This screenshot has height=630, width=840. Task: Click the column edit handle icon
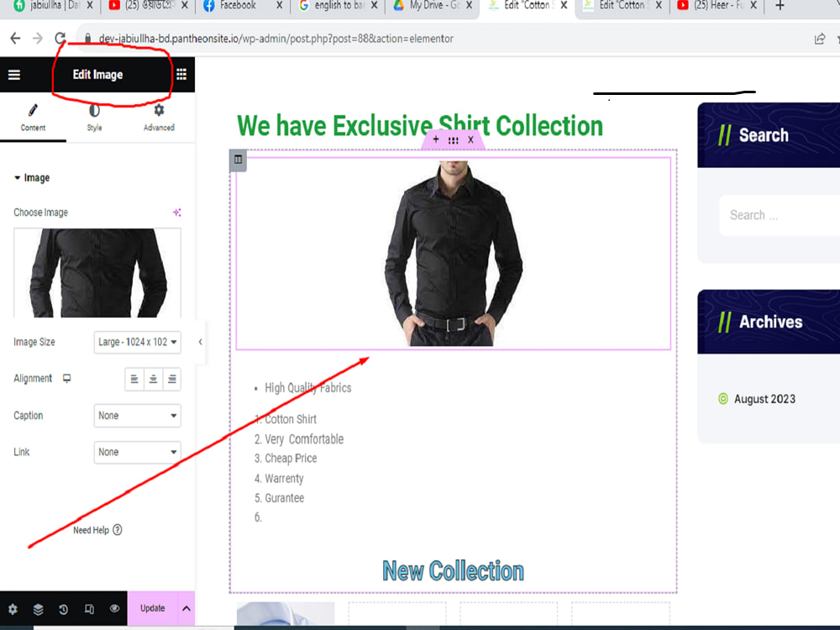click(x=239, y=159)
